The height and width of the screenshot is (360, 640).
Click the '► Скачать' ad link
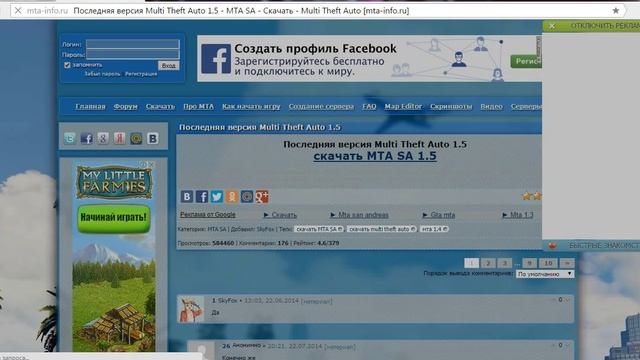click(x=280, y=215)
